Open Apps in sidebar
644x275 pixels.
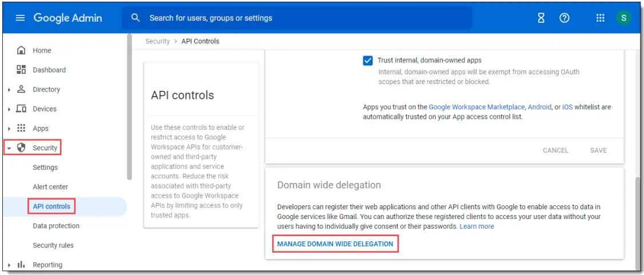point(41,129)
